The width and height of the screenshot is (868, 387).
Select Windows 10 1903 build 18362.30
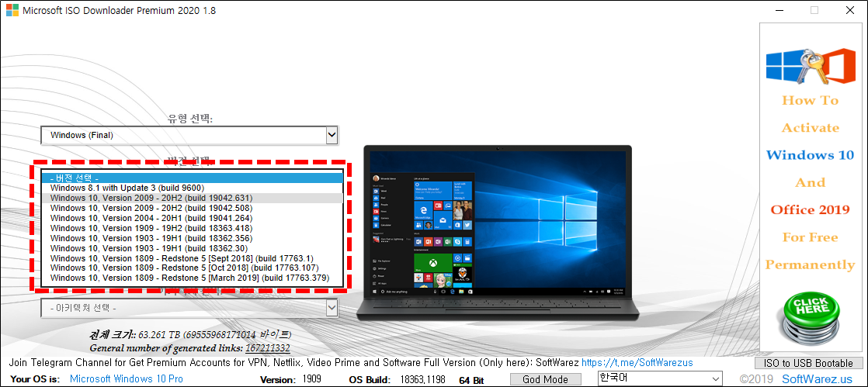coord(192,247)
